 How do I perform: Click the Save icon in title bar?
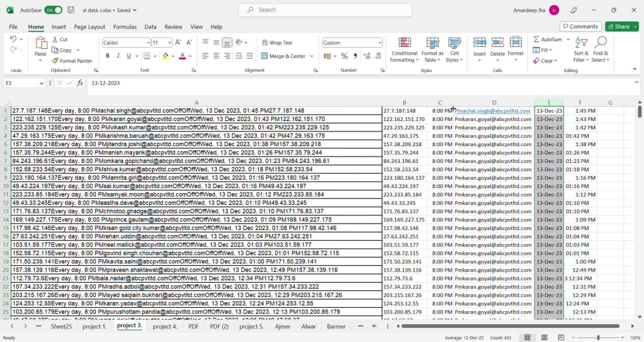(x=71, y=10)
